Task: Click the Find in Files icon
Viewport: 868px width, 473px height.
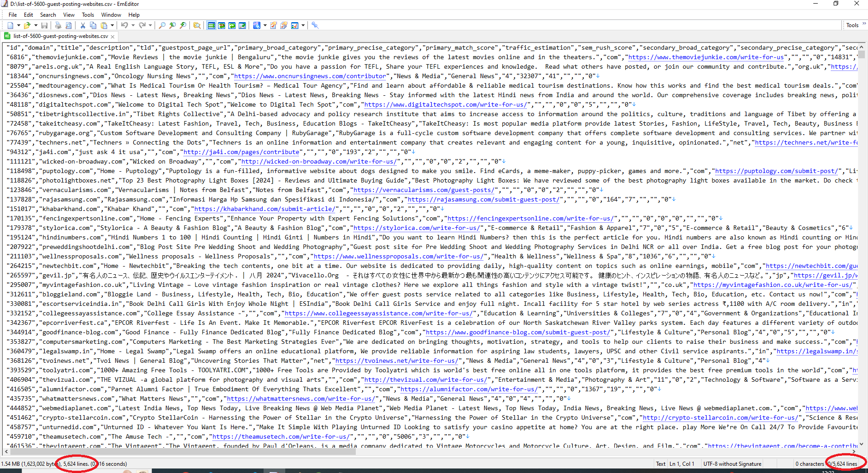Action: [197, 25]
